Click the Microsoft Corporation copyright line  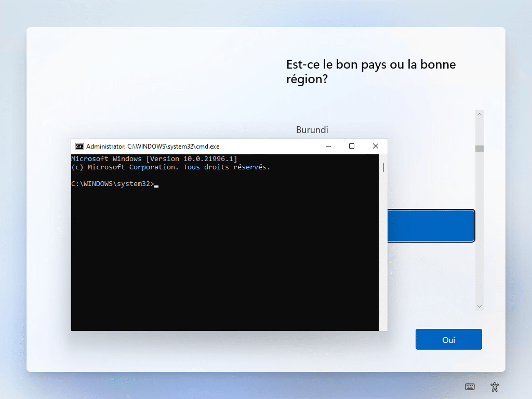pyautogui.click(x=171, y=167)
